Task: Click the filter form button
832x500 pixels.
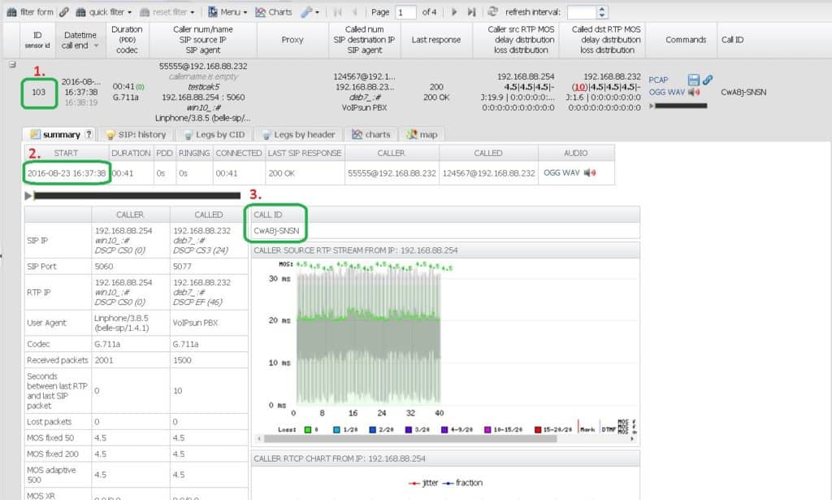Action: [30, 12]
